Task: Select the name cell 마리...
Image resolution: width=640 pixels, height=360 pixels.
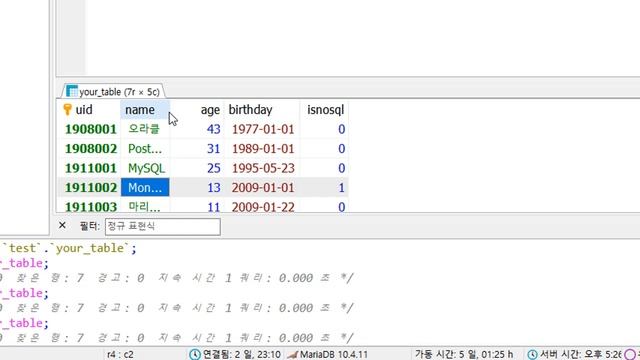Action: 145,206
